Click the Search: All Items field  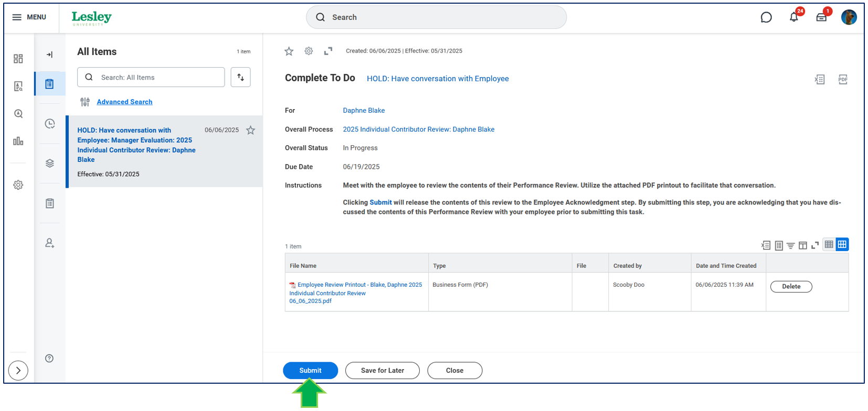151,77
